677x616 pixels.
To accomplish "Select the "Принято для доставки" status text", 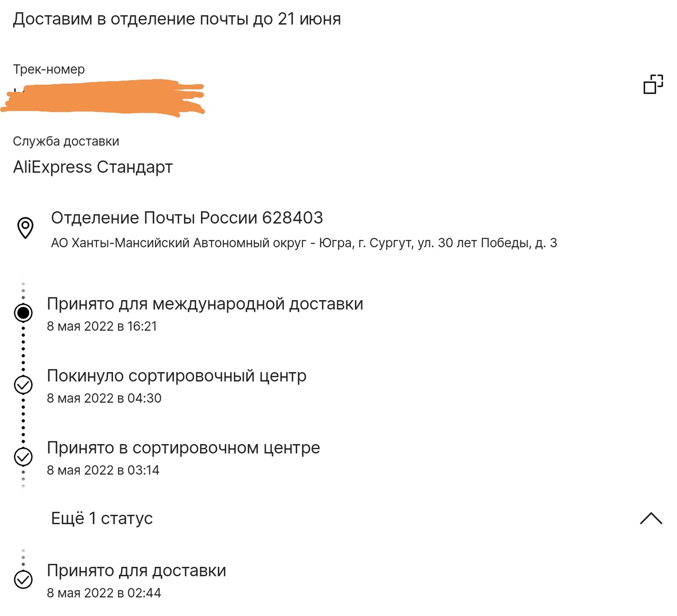I will tap(136, 571).
